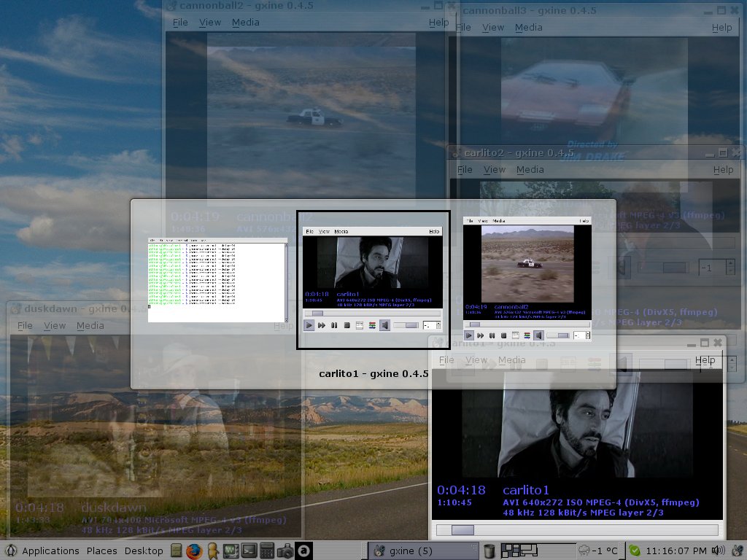Launch Firefox from the panel
The image size is (747, 560).
[x=194, y=551]
